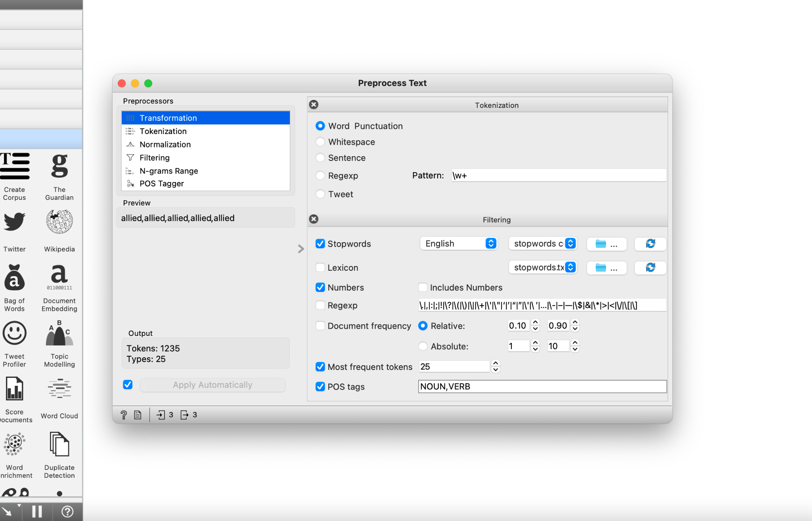
Task: Open the widget help icon
Action: click(124, 415)
